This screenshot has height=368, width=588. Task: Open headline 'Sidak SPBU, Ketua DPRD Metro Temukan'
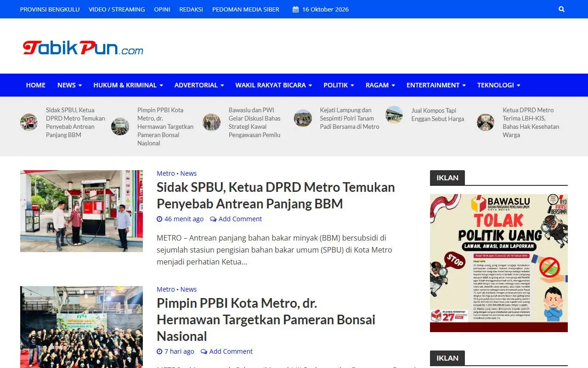276,195
